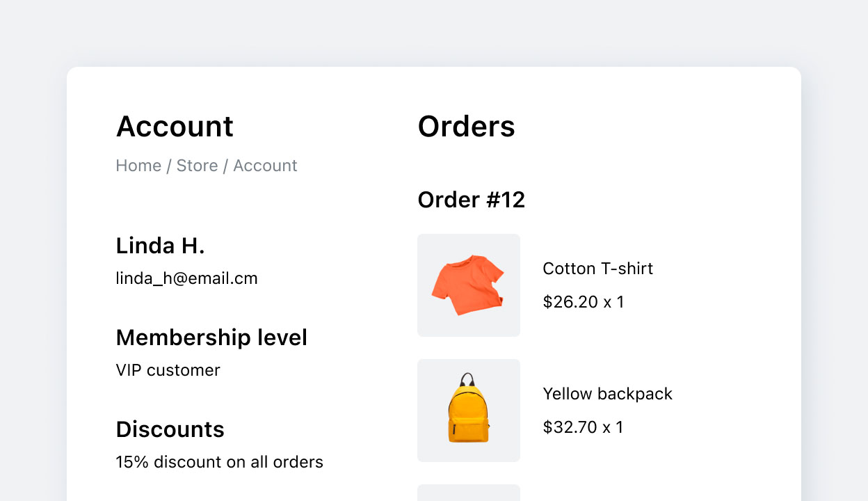Click the slash separator between Home and Store

(x=169, y=166)
